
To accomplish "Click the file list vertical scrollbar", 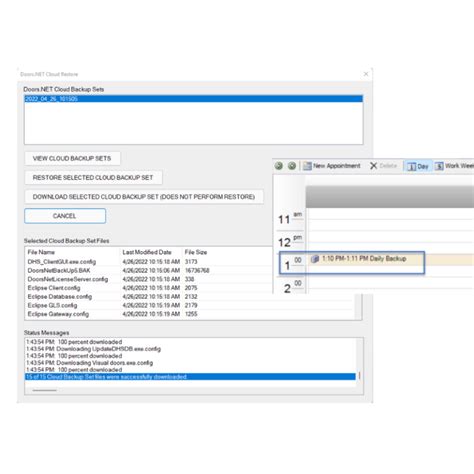I will pos(358,306).
